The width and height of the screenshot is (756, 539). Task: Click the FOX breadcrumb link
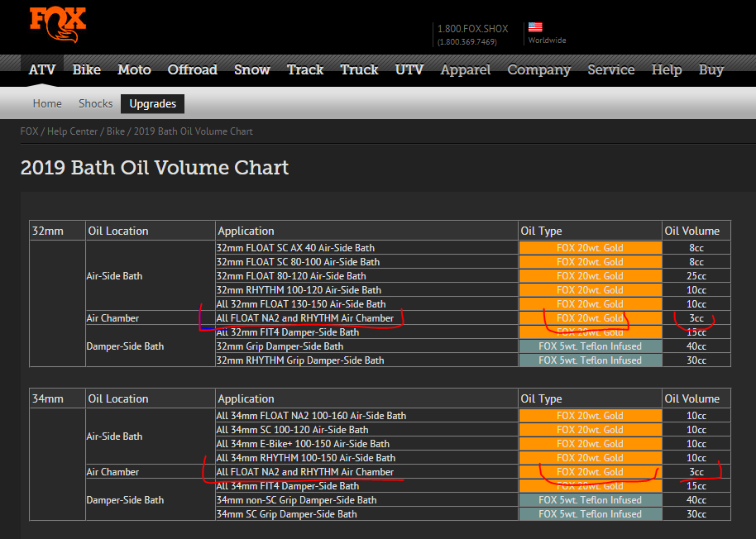pyautogui.click(x=29, y=131)
